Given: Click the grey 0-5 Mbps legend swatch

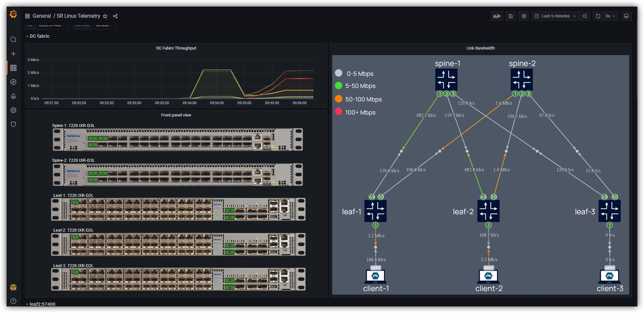Looking at the screenshot, I should pos(339,73).
